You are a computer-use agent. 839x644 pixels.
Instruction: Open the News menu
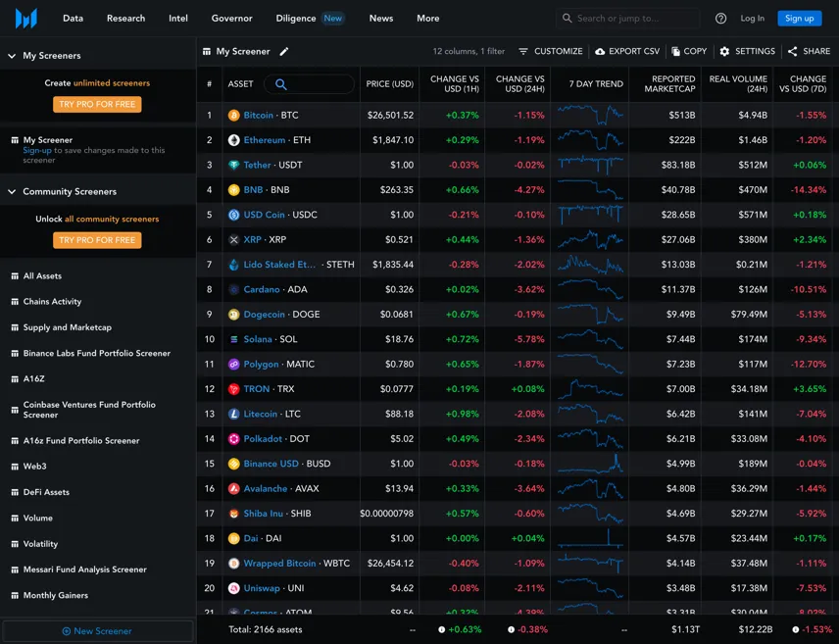(381, 19)
